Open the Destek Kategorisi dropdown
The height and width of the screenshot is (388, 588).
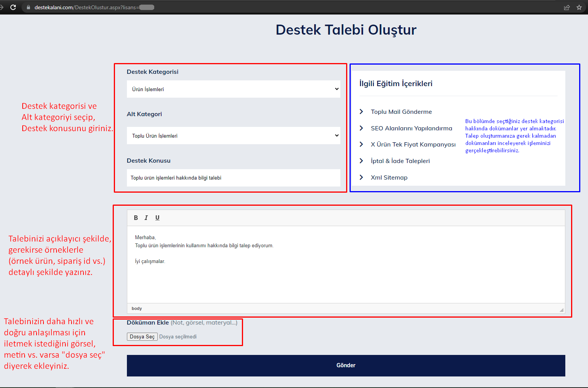coord(233,89)
